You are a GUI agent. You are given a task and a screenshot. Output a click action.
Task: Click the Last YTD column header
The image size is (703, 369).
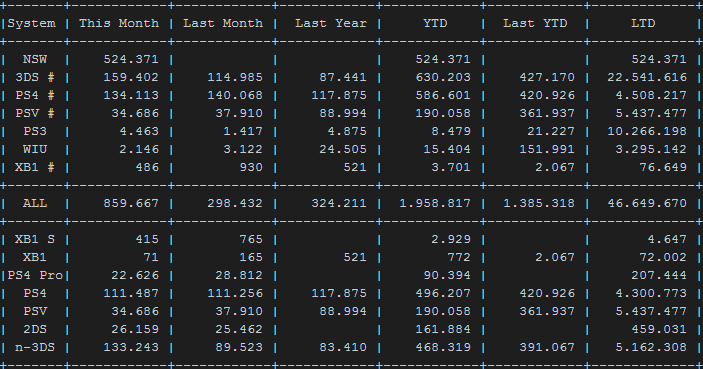[535, 23]
